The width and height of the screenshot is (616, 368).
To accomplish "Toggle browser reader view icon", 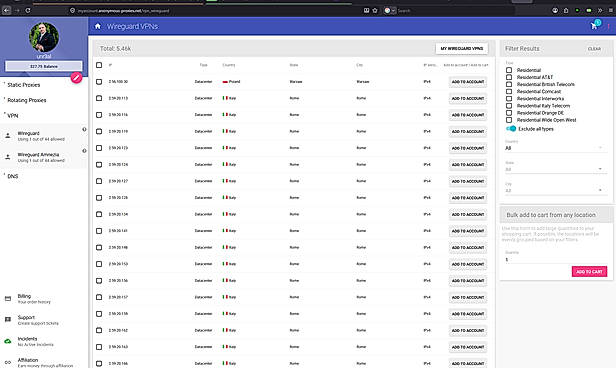I will pos(366,11).
